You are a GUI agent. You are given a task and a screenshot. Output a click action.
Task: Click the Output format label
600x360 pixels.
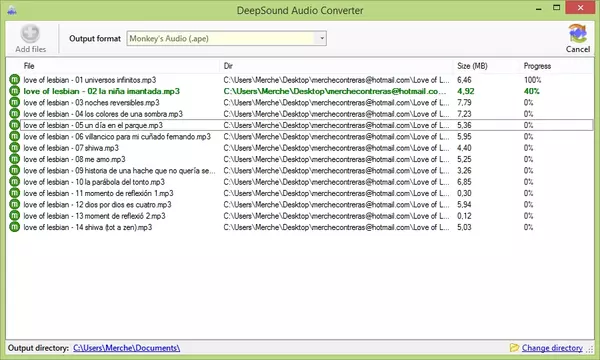(95, 38)
